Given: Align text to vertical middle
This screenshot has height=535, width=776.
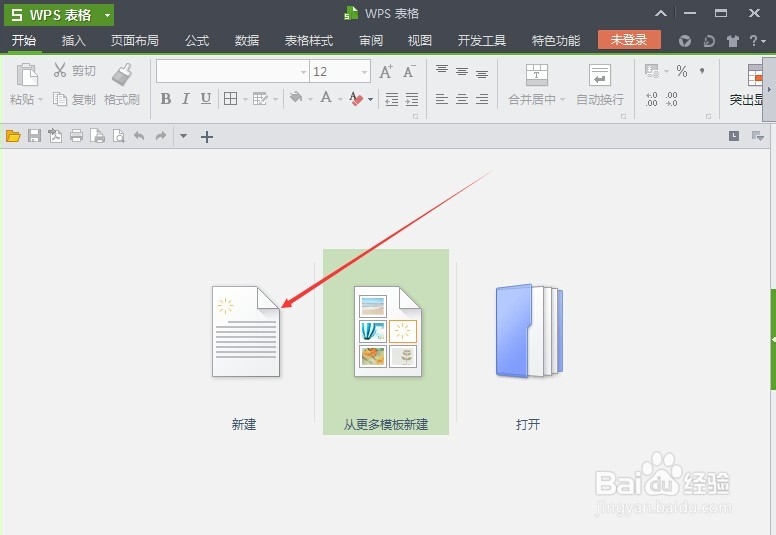Looking at the screenshot, I should (x=462, y=72).
